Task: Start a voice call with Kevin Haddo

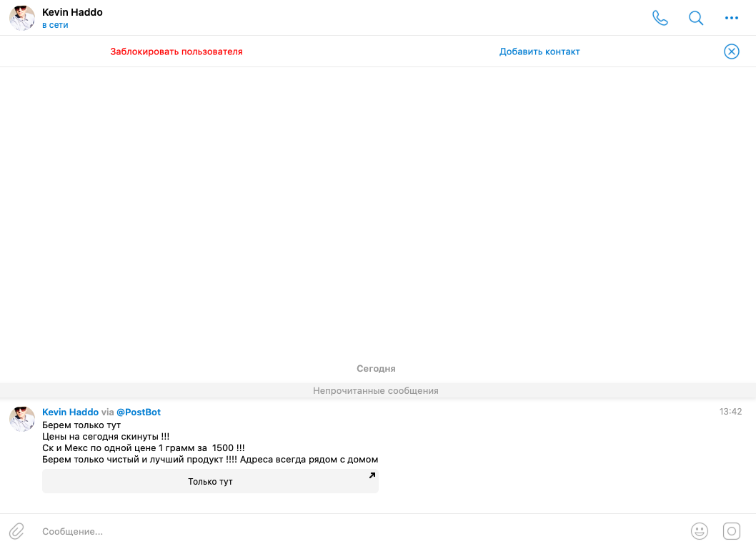Action: tap(660, 18)
